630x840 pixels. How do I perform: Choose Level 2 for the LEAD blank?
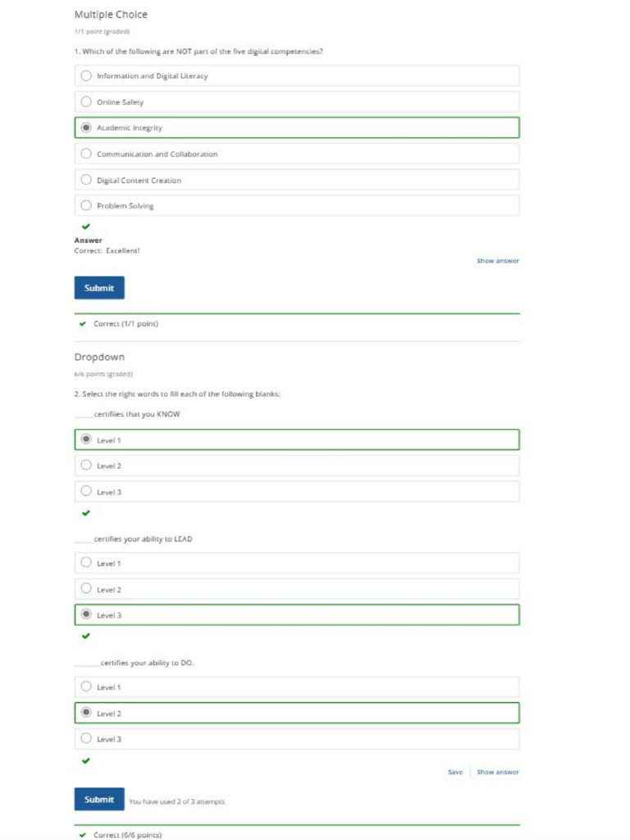point(86,589)
